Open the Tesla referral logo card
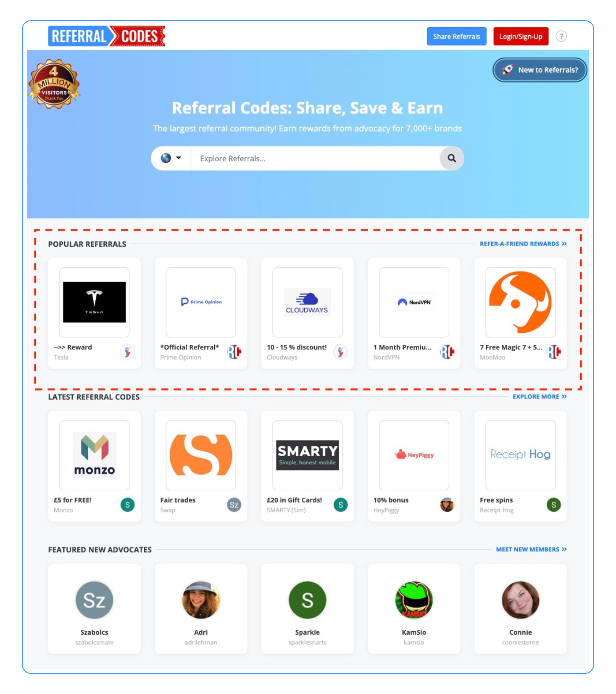Viewport: 616px width, 694px height. point(95,302)
